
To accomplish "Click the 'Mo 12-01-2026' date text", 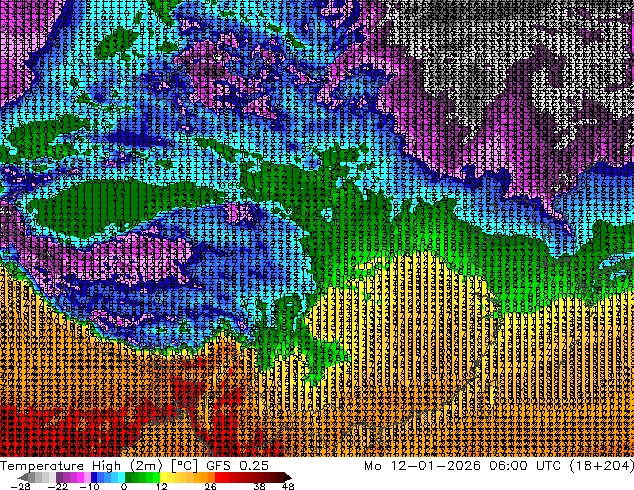I will click(423, 466).
